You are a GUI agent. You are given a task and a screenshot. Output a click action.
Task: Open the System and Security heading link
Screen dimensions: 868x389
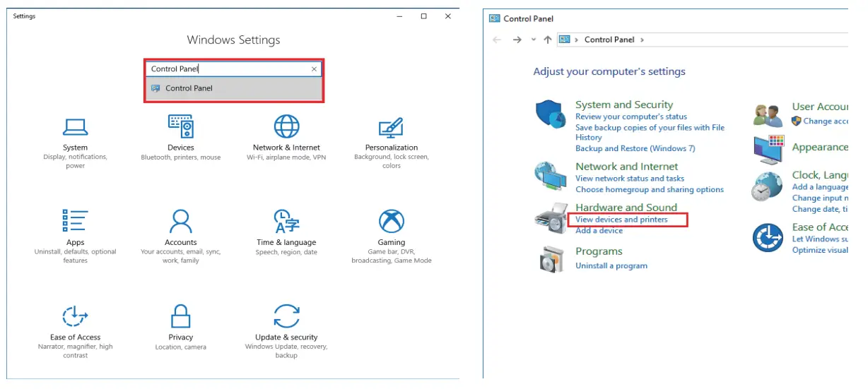click(x=623, y=104)
